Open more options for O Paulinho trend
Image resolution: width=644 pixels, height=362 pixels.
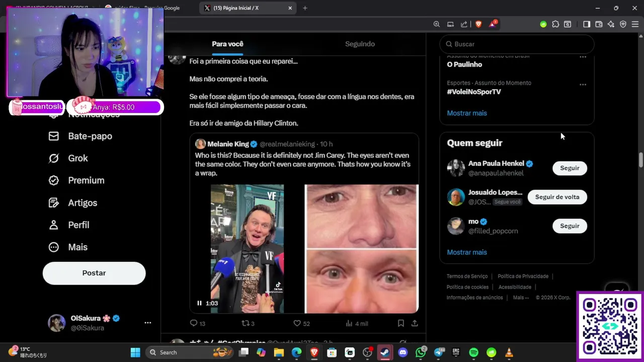(x=583, y=57)
